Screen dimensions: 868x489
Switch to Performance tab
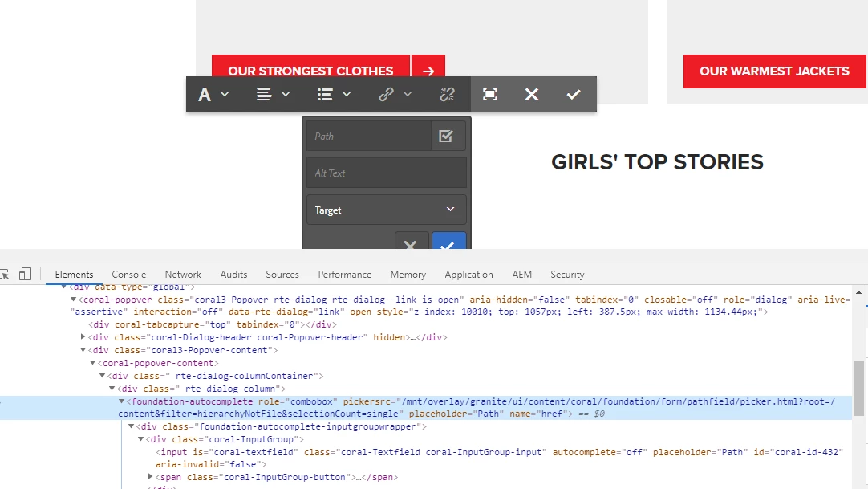click(x=344, y=275)
